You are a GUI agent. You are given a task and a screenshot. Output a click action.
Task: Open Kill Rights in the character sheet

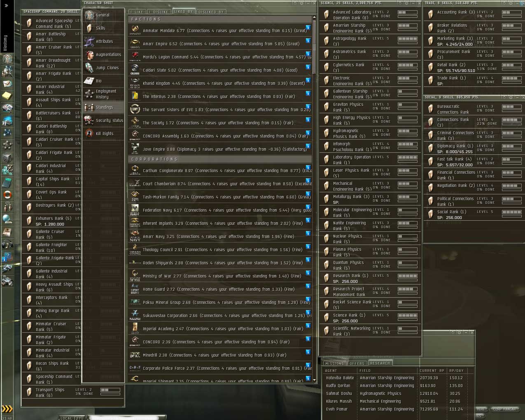pos(103,133)
